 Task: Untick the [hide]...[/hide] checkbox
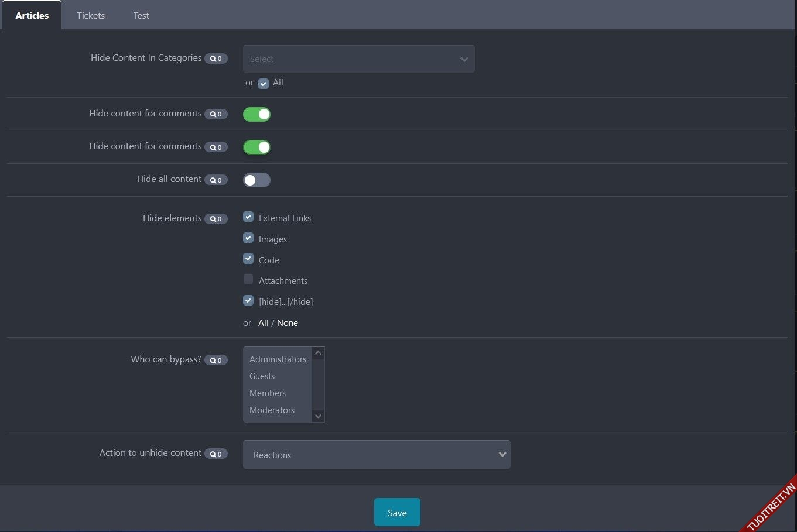point(248,301)
